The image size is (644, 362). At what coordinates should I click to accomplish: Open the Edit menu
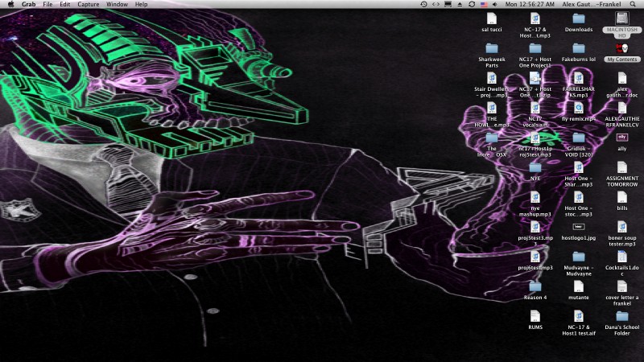(65, 4)
